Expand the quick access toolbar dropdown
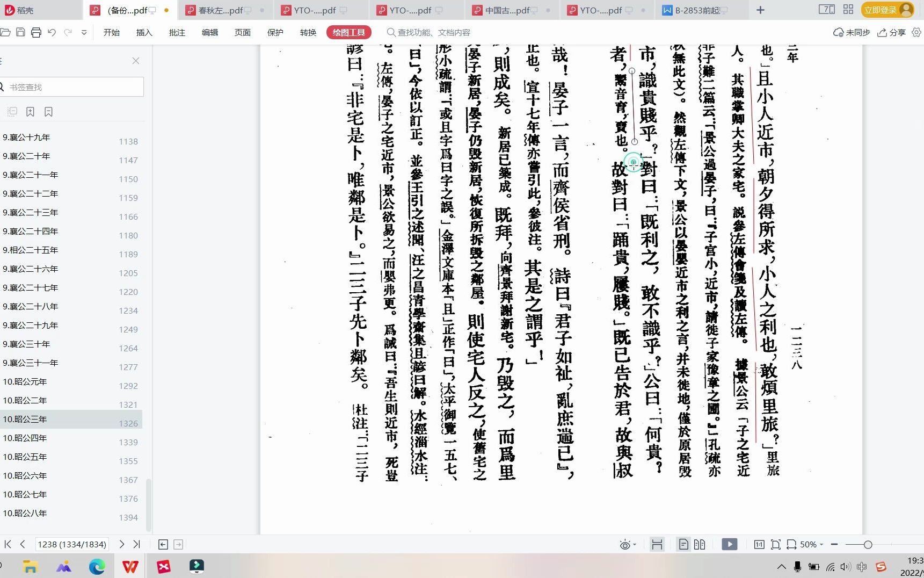This screenshot has width=924, height=578. pos(84,33)
